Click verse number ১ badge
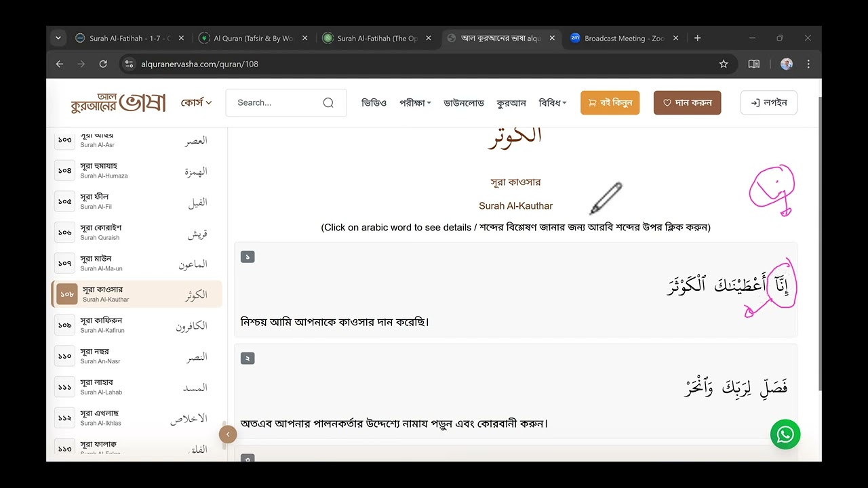 (x=248, y=257)
